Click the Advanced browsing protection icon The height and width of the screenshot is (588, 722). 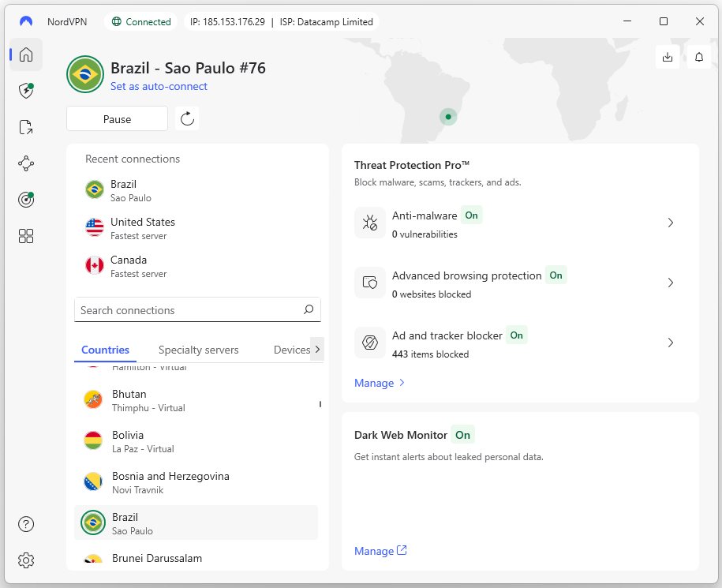[370, 283]
